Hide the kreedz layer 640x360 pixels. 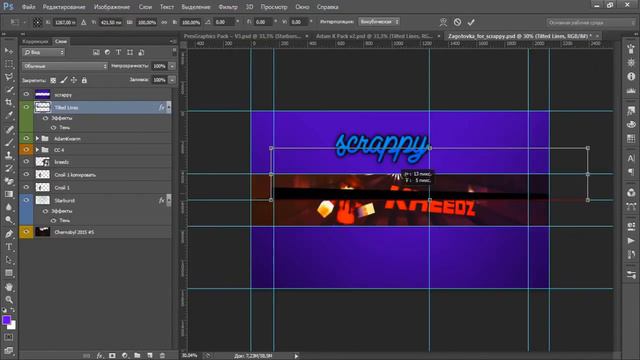[x=27, y=162]
